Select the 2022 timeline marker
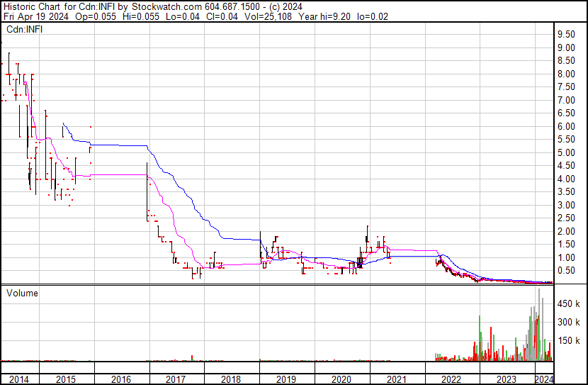Viewport: 588px width, 385px height. (x=452, y=379)
